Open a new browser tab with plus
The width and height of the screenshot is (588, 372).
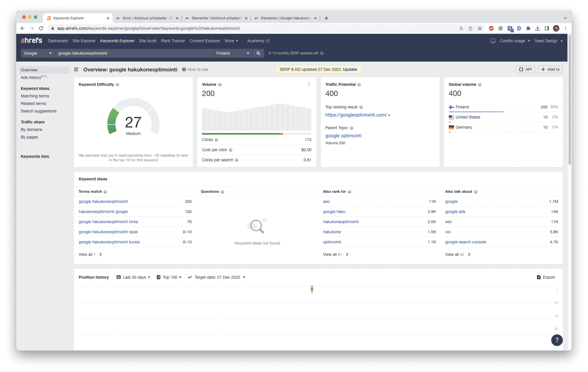tap(326, 18)
